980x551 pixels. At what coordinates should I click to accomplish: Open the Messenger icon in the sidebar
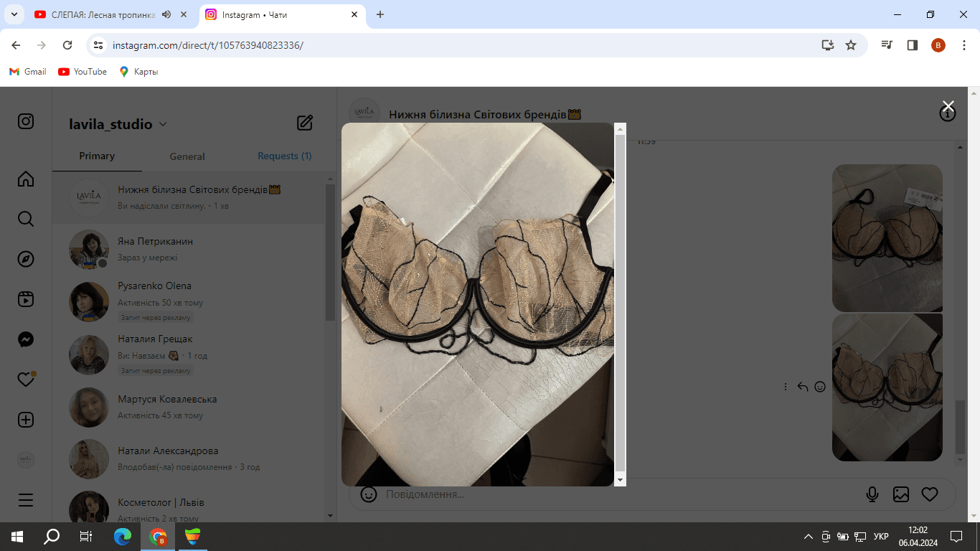tap(26, 339)
